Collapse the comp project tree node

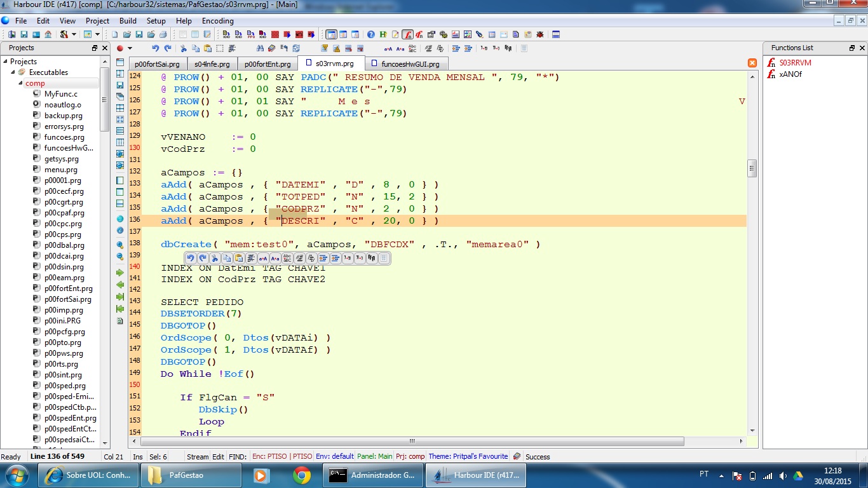tap(20, 83)
